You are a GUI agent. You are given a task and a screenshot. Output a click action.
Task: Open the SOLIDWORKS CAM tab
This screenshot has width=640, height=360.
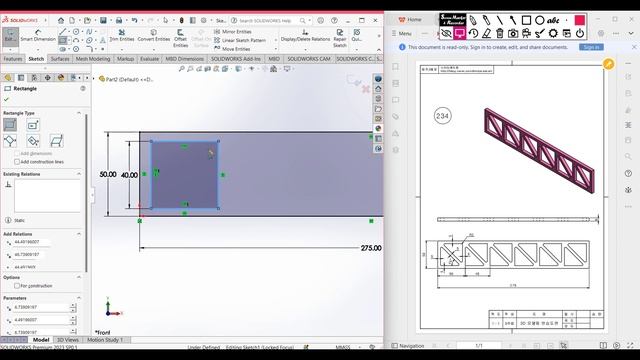tap(309, 59)
